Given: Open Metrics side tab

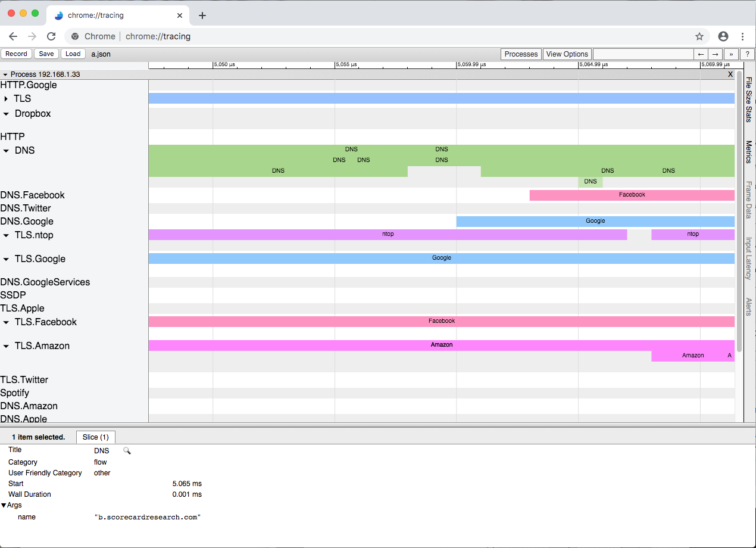Looking at the screenshot, I should pyautogui.click(x=749, y=152).
